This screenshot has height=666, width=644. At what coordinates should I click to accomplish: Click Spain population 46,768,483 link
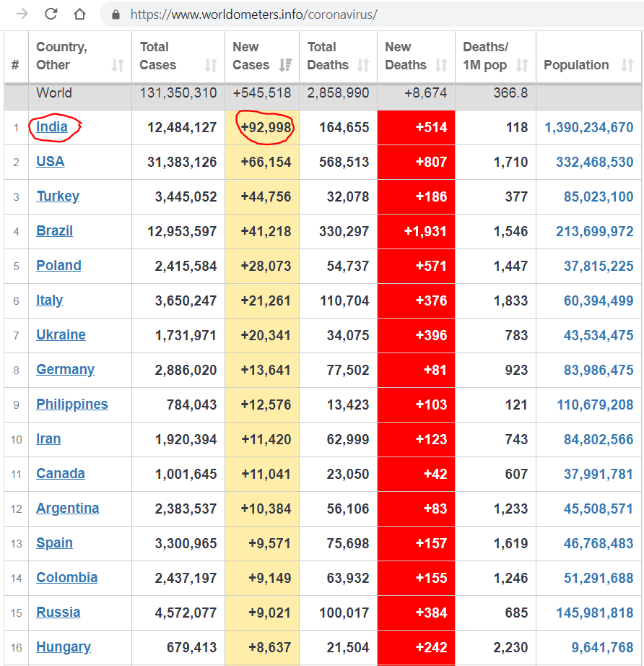click(598, 544)
